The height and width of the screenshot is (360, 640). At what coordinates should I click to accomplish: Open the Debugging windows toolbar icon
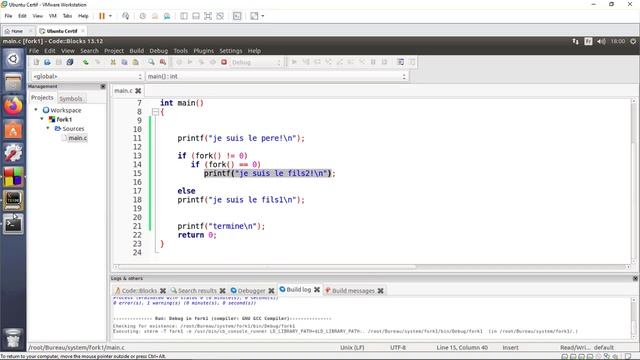tap(400, 62)
